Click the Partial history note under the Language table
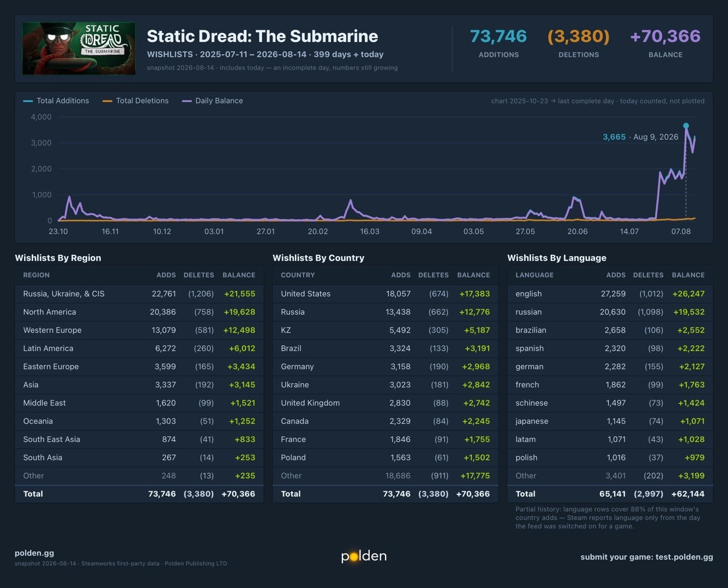The width and height of the screenshot is (728, 588). tap(608, 517)
